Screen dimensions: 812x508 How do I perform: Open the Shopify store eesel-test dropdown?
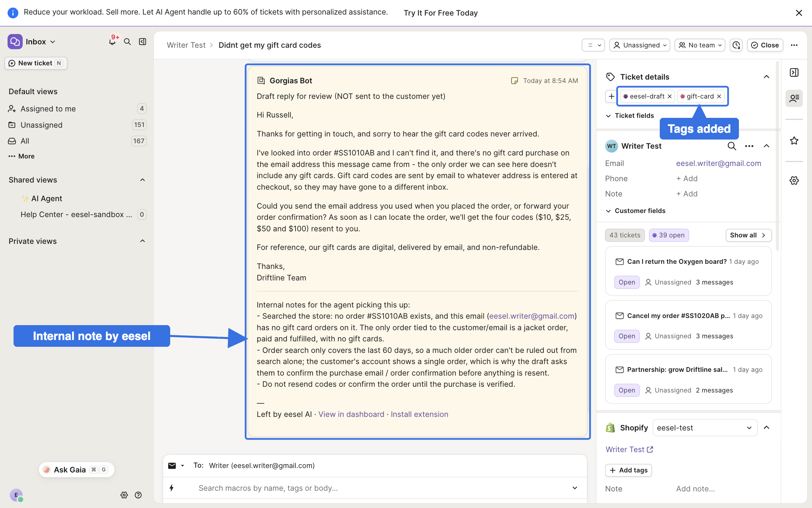tap(705, 428)
